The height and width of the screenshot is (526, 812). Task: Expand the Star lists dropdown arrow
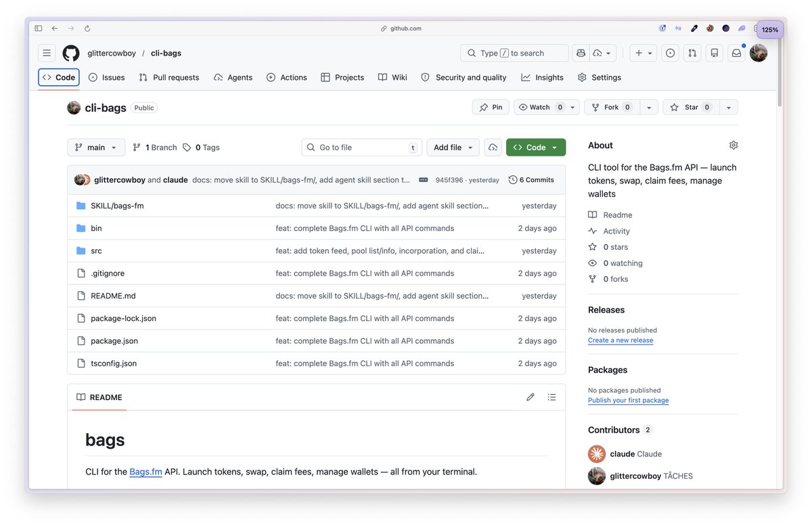(729, 107)
